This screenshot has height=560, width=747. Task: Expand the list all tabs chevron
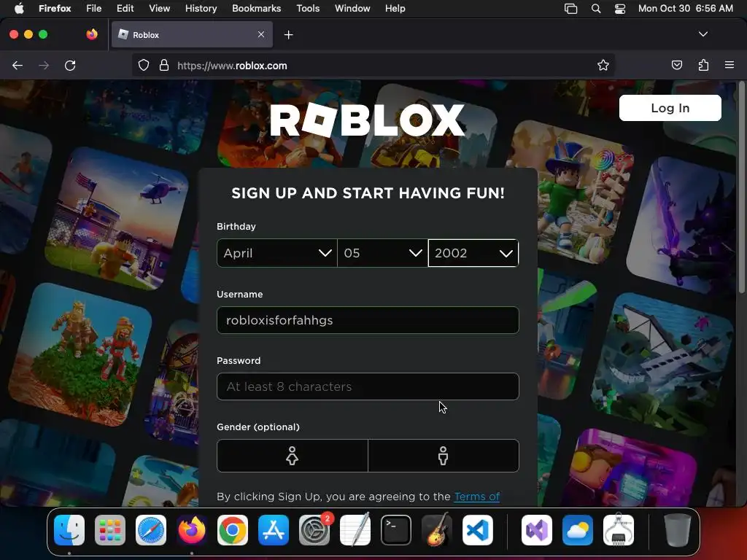coord(703,34)
